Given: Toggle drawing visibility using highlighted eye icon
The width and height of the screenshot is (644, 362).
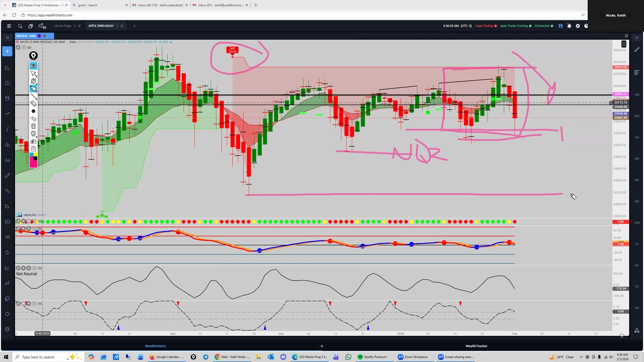Looking at the screenshot, I should [34, 66].
